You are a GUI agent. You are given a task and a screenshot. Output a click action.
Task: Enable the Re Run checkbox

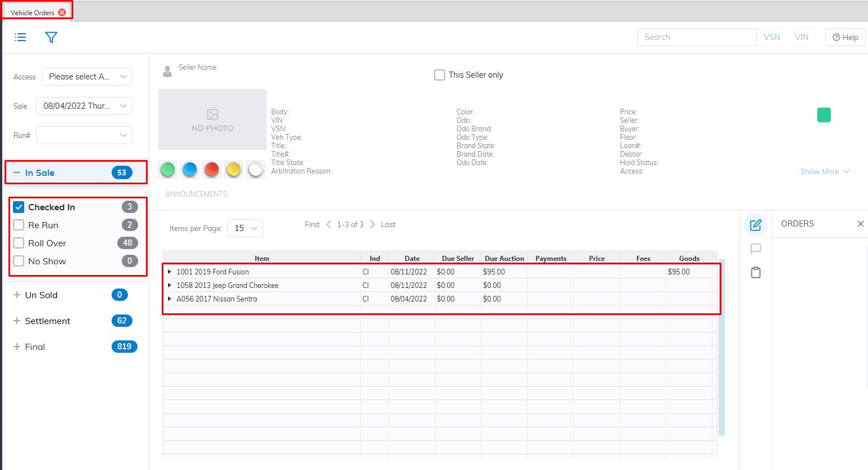[x=19, y=225]
